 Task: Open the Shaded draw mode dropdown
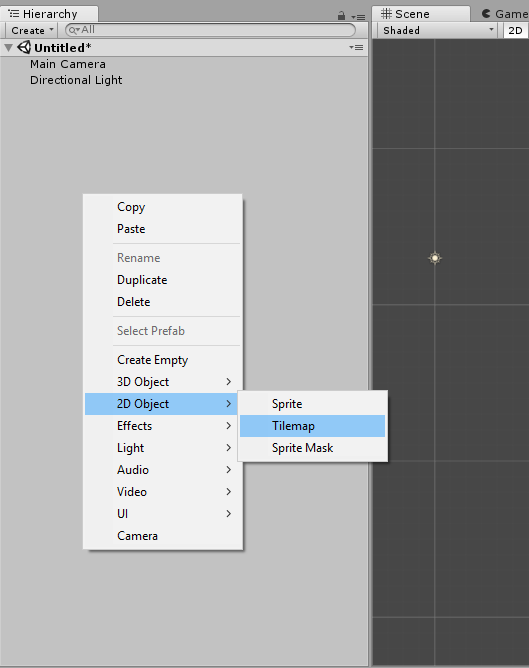[x=437, y=31]
